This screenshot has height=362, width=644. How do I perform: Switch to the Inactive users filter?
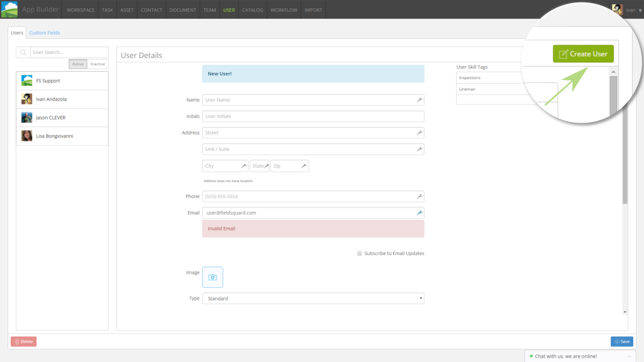pos(97,63)
